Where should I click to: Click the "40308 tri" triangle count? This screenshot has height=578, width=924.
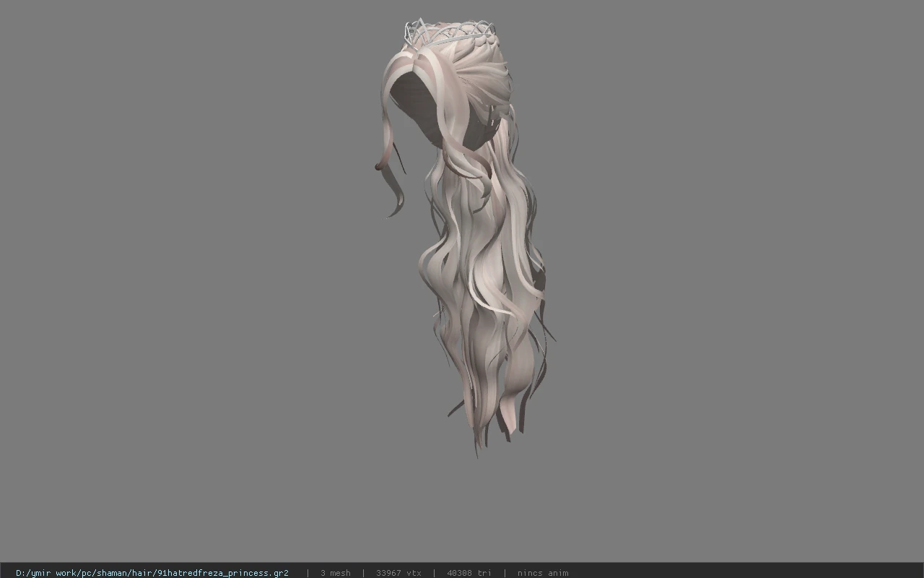click(469, 573)
